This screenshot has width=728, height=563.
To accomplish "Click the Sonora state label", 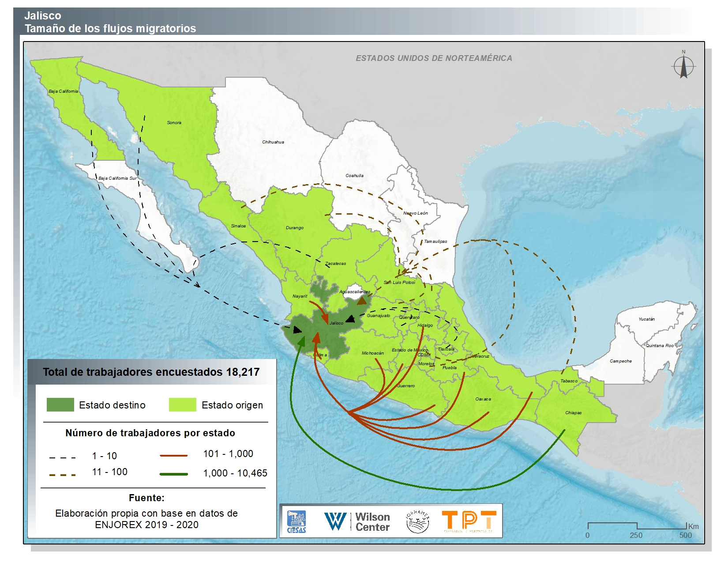I will [x=174, y=123].
